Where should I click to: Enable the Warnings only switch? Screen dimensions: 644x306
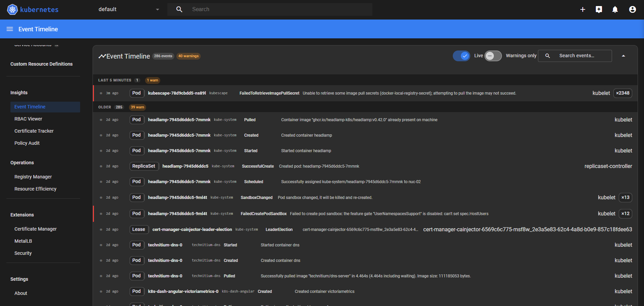493,56
